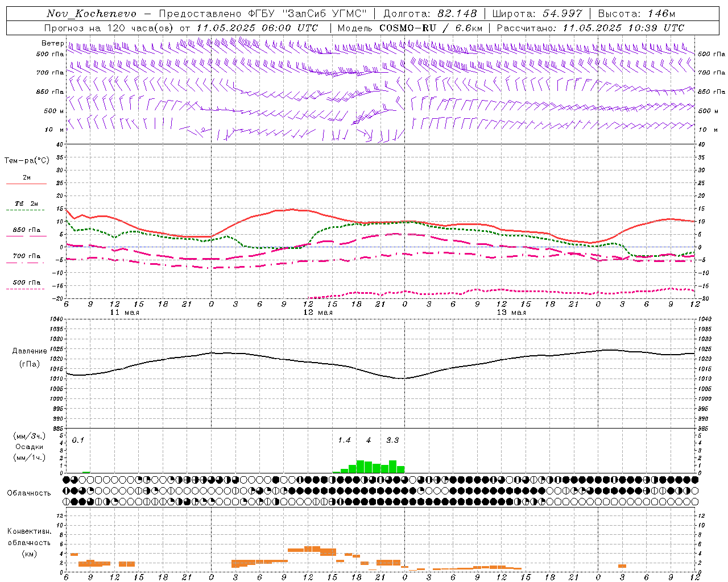Click the Nov_Kochenevo station title
Viewport: 728px width, 582px height.
pos(91,14)
